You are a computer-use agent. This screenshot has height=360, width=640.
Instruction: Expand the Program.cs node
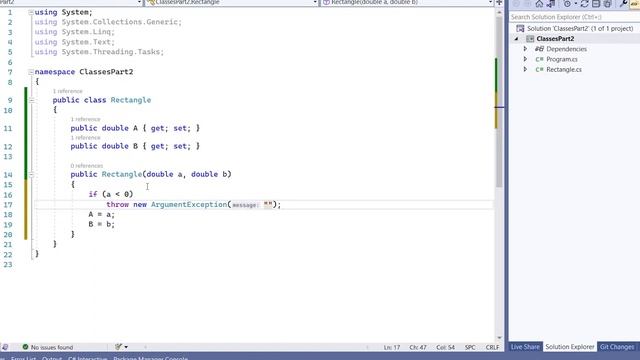click(x=525, y=59)
